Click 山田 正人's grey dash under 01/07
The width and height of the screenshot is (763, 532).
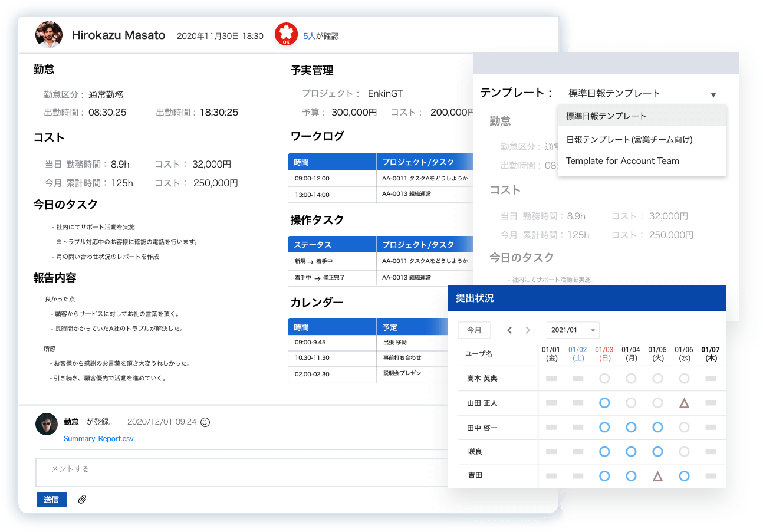pos(711,403)
